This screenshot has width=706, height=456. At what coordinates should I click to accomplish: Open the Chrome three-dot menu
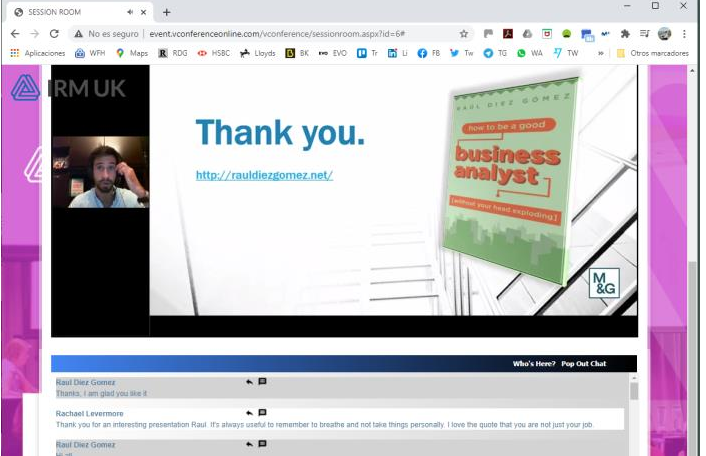684,34
